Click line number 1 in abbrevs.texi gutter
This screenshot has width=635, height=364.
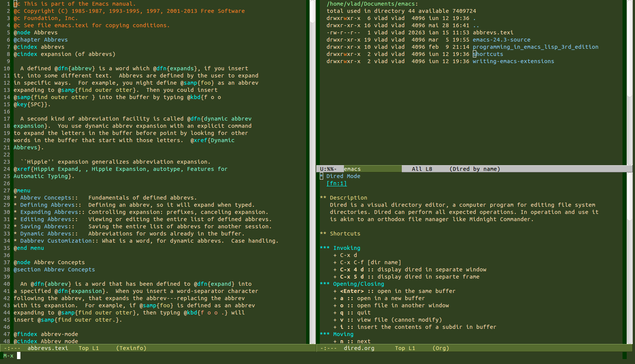click(8, 4)
